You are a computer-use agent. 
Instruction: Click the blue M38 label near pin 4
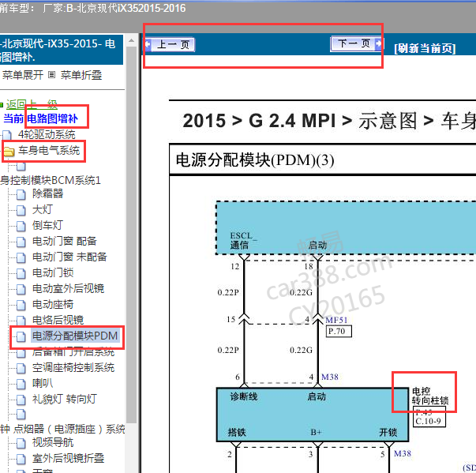(330, 377)
